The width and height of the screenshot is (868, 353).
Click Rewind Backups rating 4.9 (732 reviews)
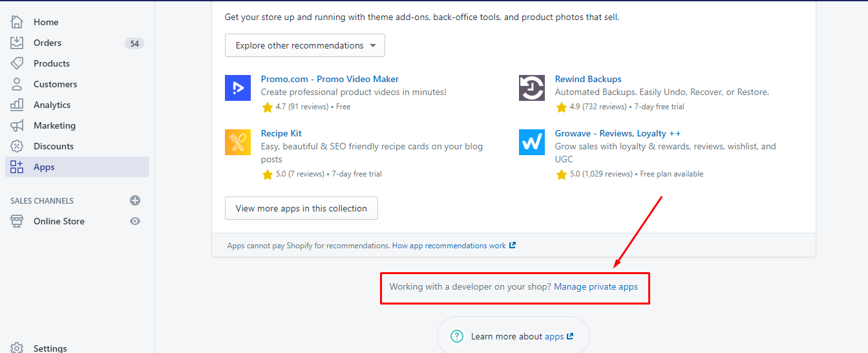click(598, 107)
